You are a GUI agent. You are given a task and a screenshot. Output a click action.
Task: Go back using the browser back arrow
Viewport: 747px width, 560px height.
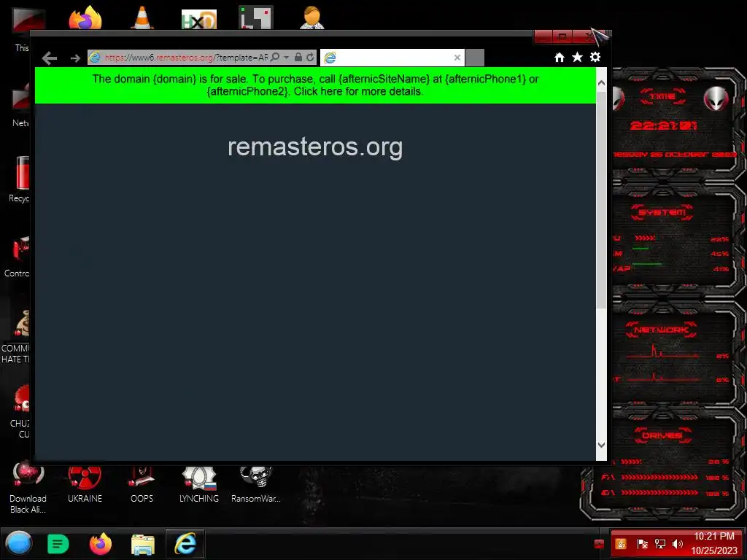(x=50, y=58)
